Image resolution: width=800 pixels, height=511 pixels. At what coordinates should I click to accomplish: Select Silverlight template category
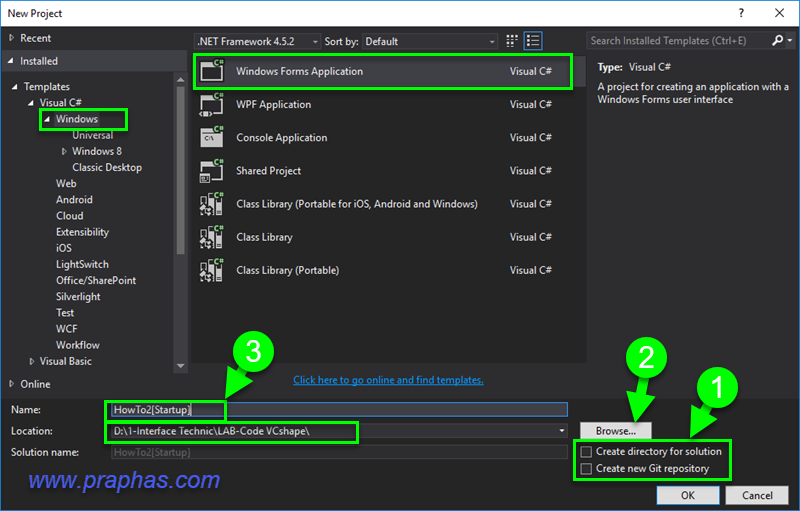(78, 297)
